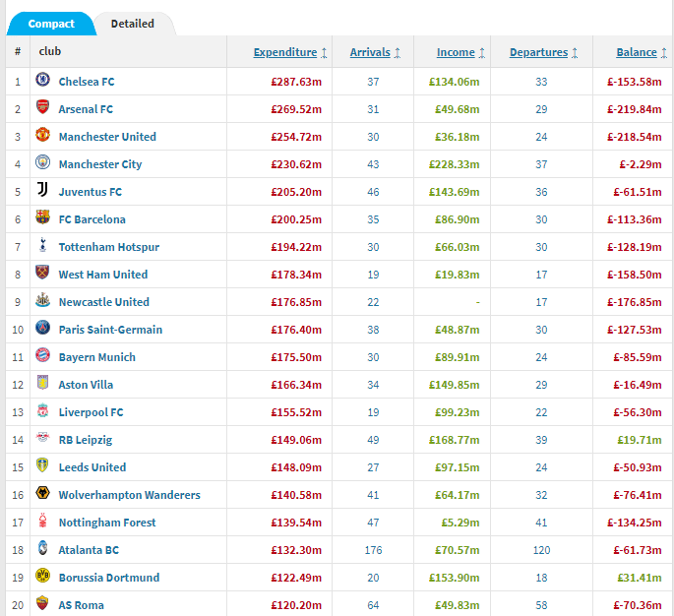Click the Balance sort arrow icon
The image size is (674, 616).
pyautogui.click(x=664, y=53)
